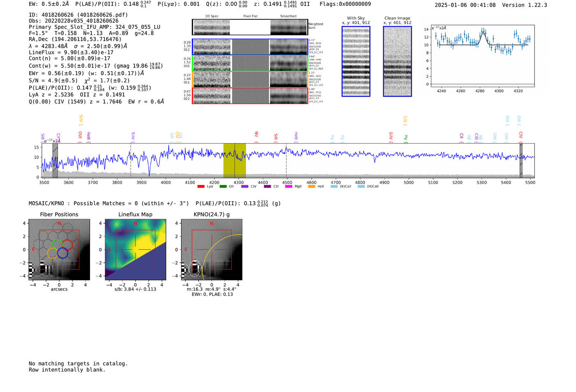Click the (K)CaII legend swatch
The image size is (576, 392).
pos(334,186)
